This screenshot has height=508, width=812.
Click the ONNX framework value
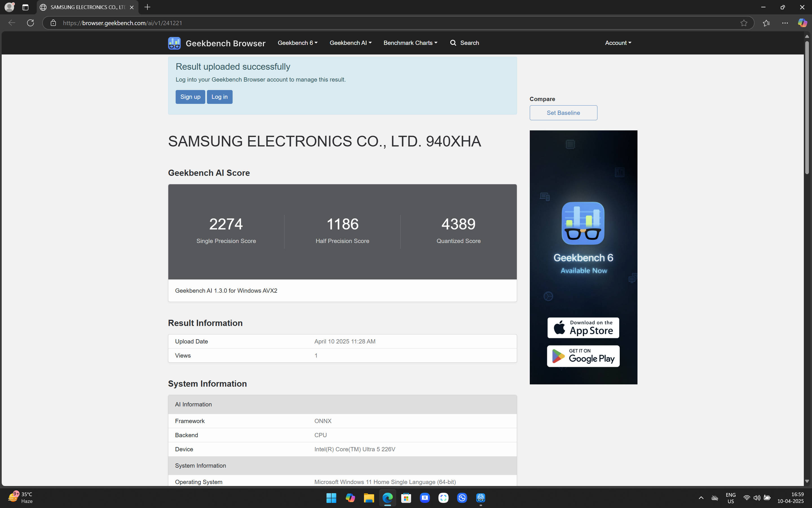pos(323,421)
